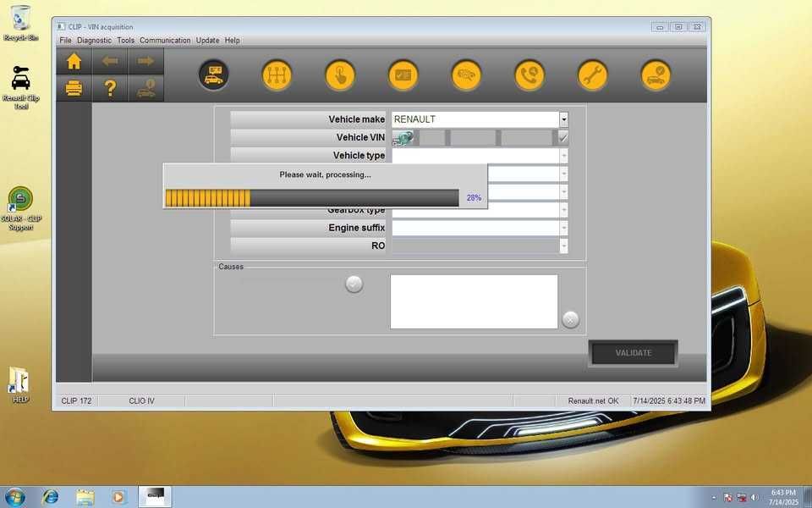Screen dimensions: 812x508
Task: Open the phone support round icon
Action: click(x=529, y=75)
